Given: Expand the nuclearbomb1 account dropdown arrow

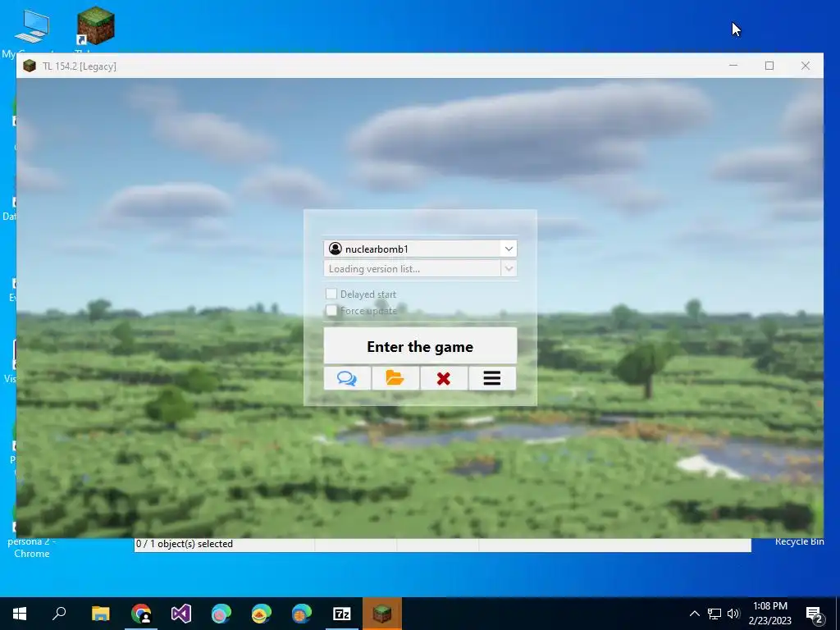Looking at the screenshot, I should pos(509,249).
